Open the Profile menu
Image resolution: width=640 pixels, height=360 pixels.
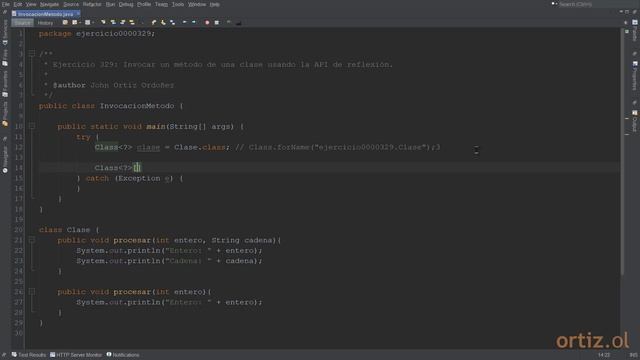144,4
